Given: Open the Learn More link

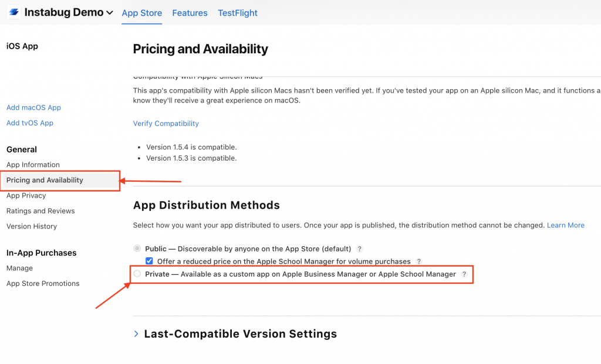Looking at the screenshot, I should 565,225.
